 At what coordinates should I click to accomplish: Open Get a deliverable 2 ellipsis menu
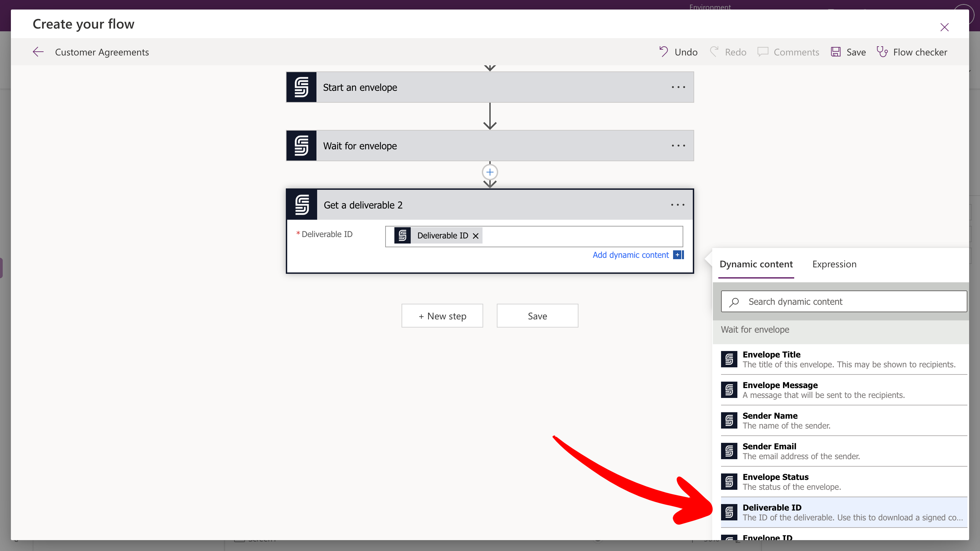(677, 205)
